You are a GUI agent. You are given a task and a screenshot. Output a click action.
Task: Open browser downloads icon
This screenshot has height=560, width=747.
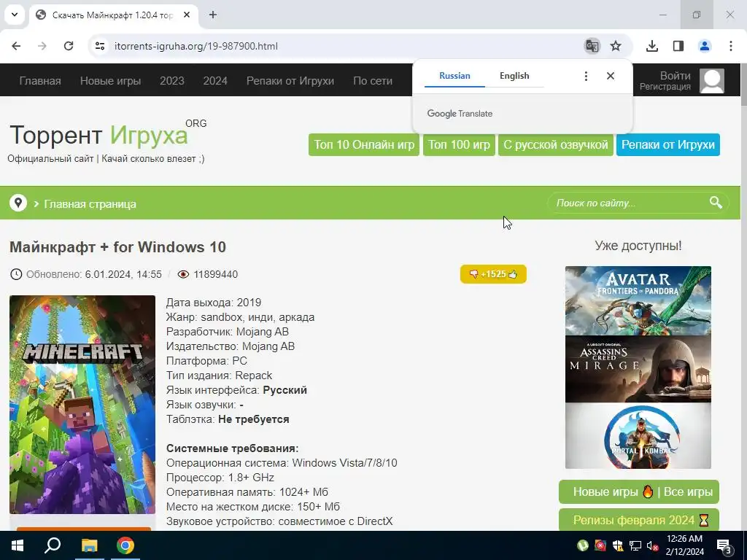pos(652,46)
